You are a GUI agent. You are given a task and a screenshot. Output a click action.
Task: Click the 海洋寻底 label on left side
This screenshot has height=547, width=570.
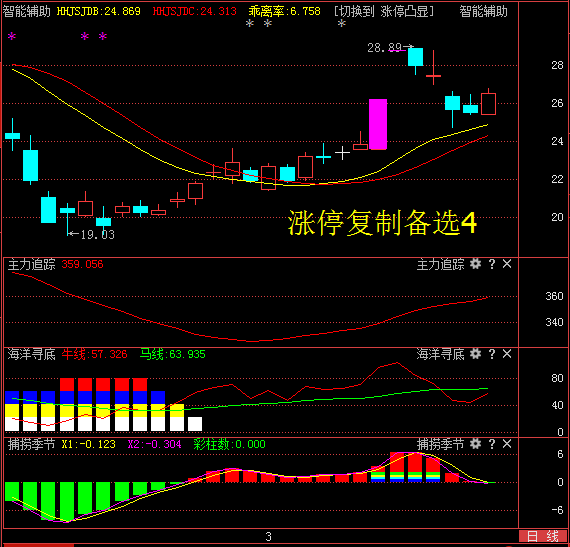coord(32,354)
